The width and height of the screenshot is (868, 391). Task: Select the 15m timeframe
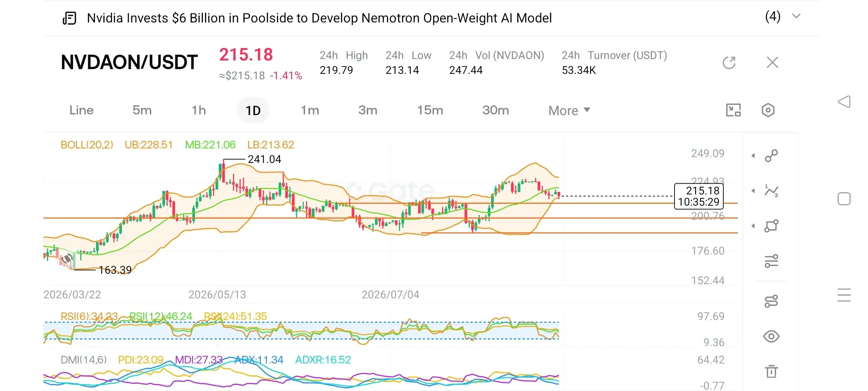point(430,110)
